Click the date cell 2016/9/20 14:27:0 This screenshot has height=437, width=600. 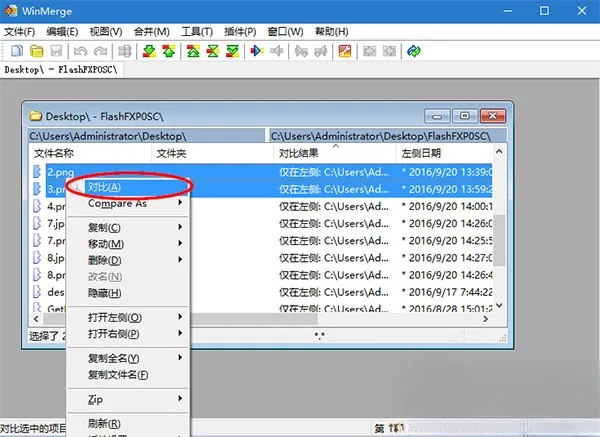point(447,258)
